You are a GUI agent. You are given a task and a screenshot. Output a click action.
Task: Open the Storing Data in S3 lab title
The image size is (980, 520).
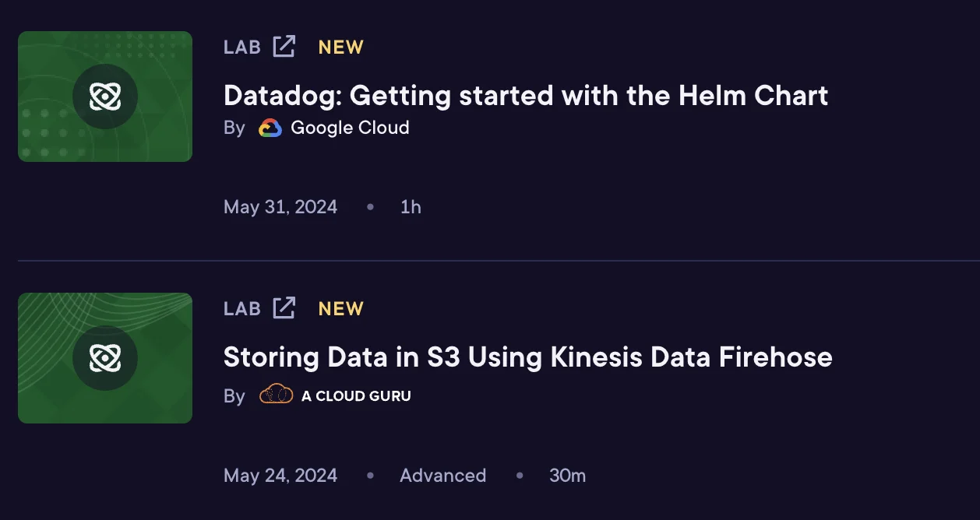[527, 357]
